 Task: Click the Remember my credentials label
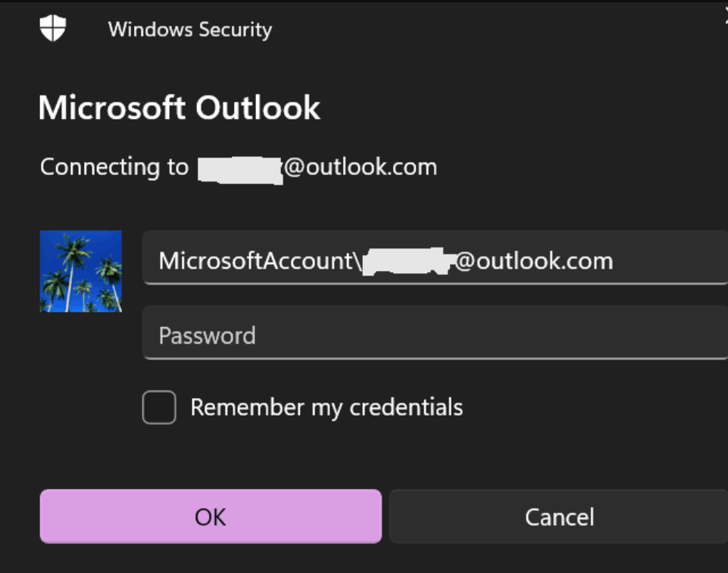[x=327, y=407]
